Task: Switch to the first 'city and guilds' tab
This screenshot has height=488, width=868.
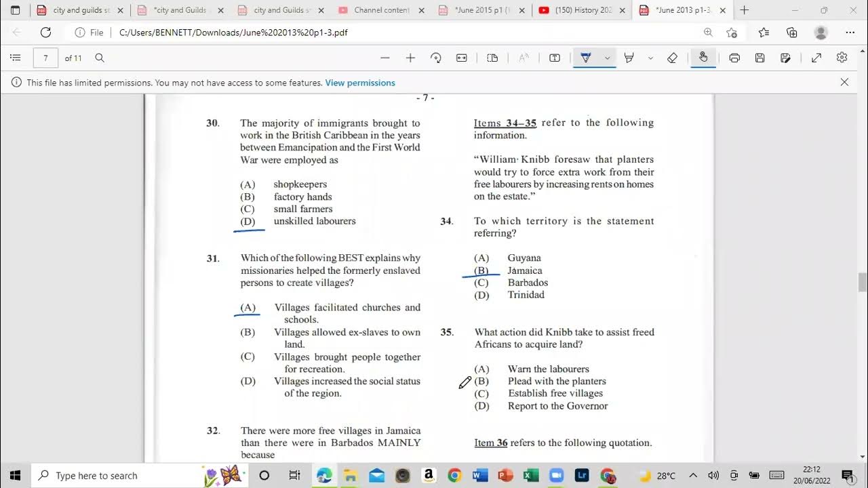Action: 80,10
